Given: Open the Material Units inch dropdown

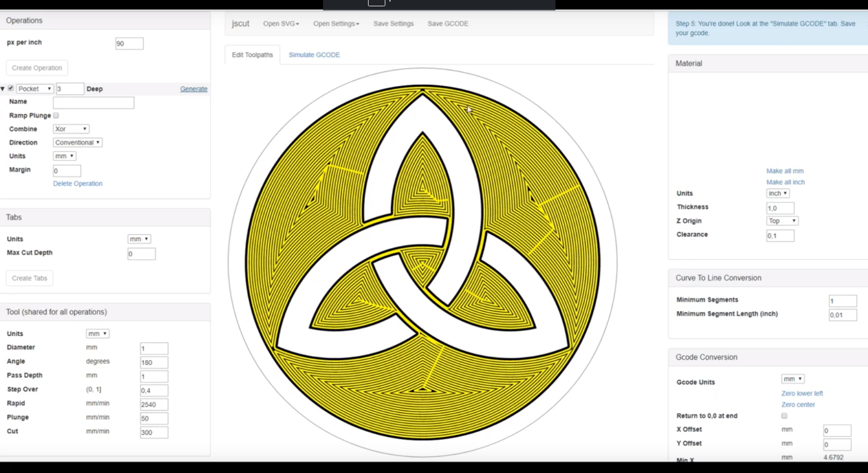Looking at the screenshot, I should click(x=778, y=194).
